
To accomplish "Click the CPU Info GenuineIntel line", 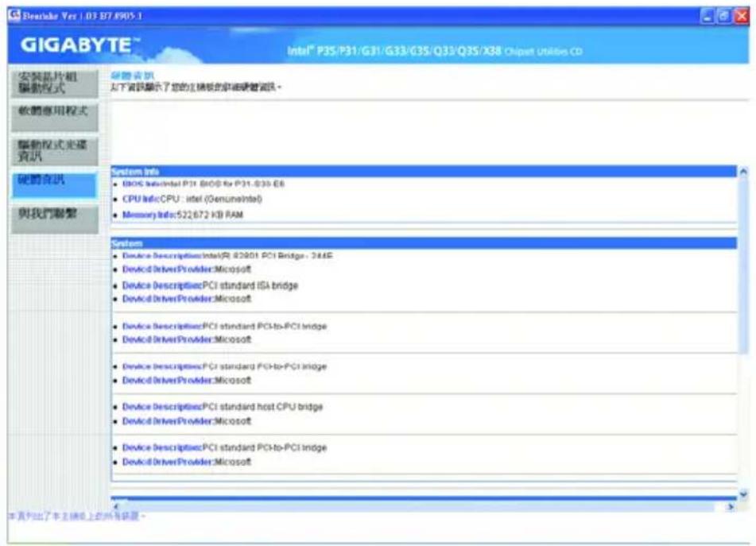I will 192,199.
